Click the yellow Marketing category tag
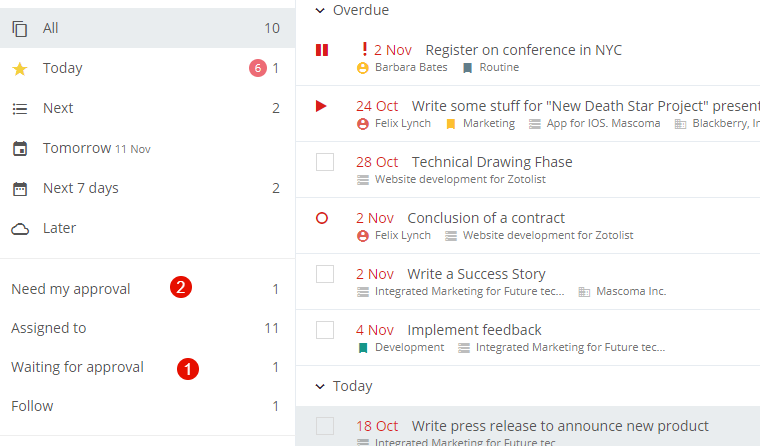Screen dimensions: 760x446 pos(450,124)
